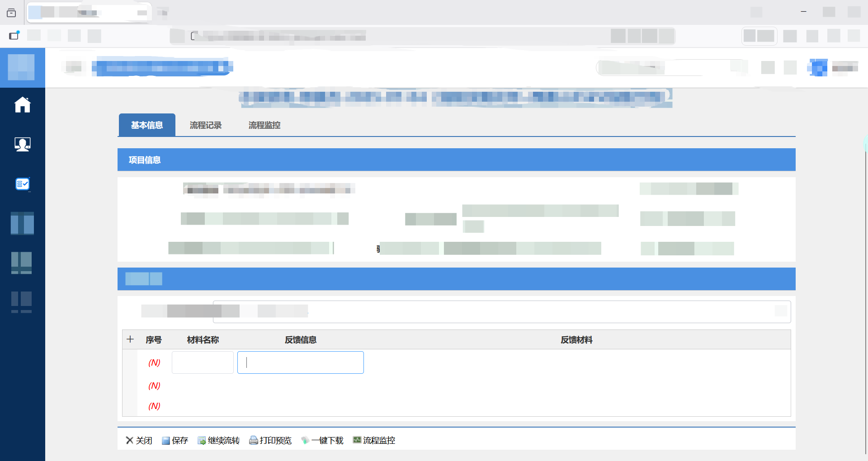Click the 一键下载 download button
Image resolution: width=868 pixels, height=461 pixels.
click(322, 440)
